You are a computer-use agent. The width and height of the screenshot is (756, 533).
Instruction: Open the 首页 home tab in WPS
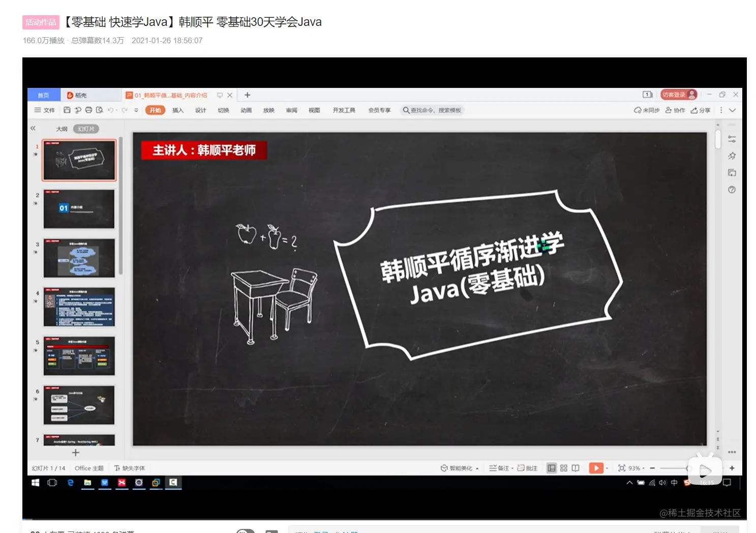44,95
